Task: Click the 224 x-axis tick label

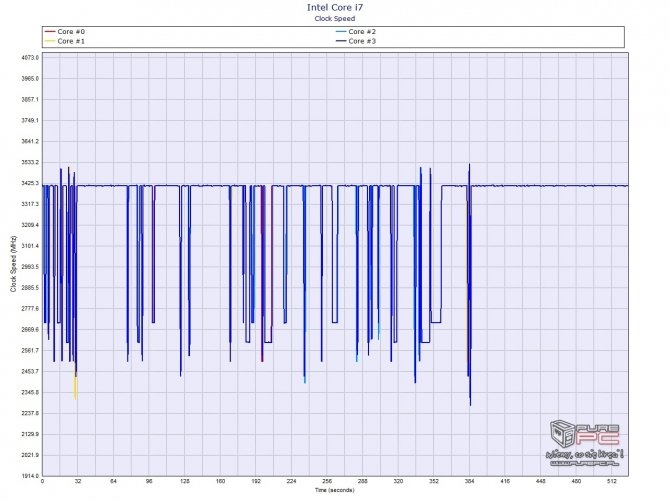Action: coord(291,481)
